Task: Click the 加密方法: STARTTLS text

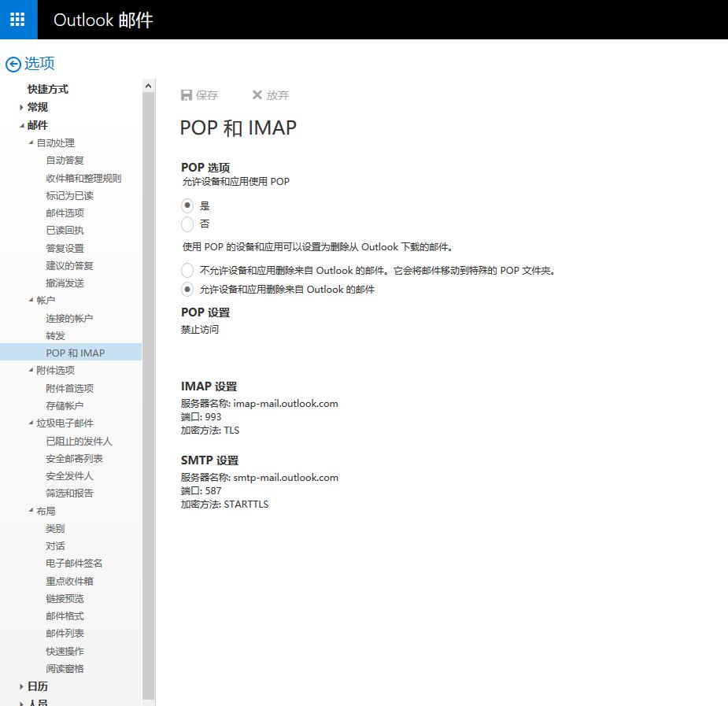Action: (x=225, y=504)
